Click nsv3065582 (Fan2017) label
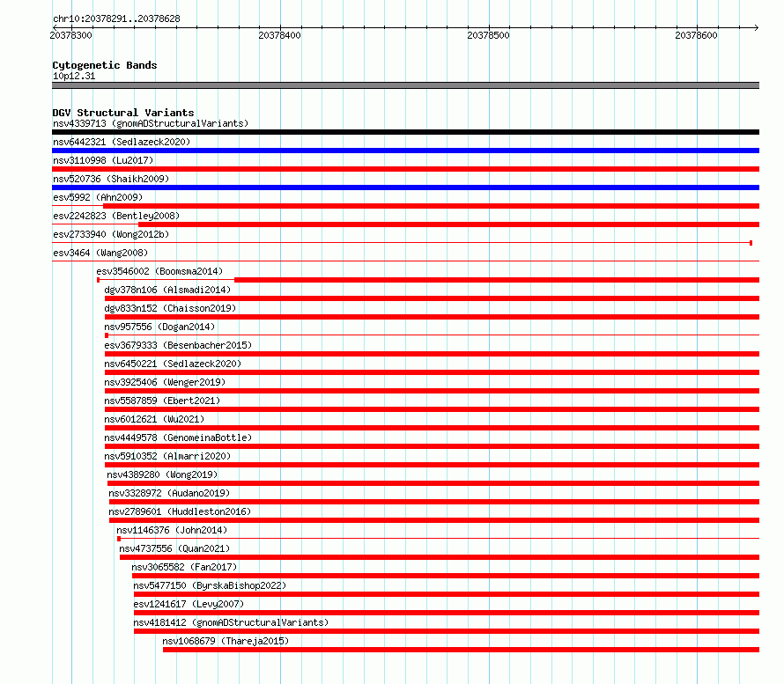 point(184,567)
